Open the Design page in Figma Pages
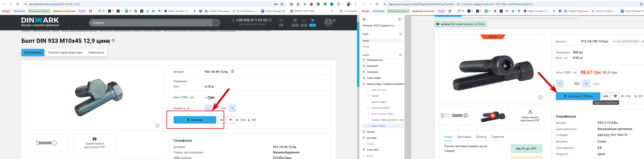Viewport: 644px width, 159px height. 382,41
